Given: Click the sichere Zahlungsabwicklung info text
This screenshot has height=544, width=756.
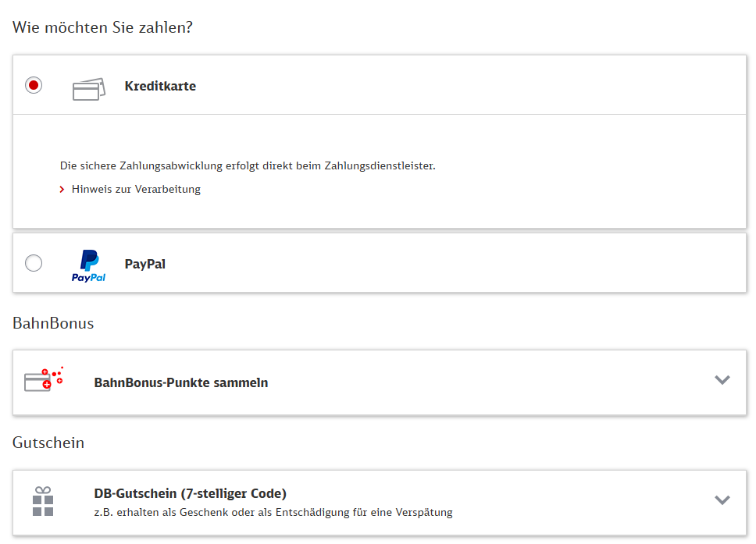Looking at the screenshot, I should [248, 166].
